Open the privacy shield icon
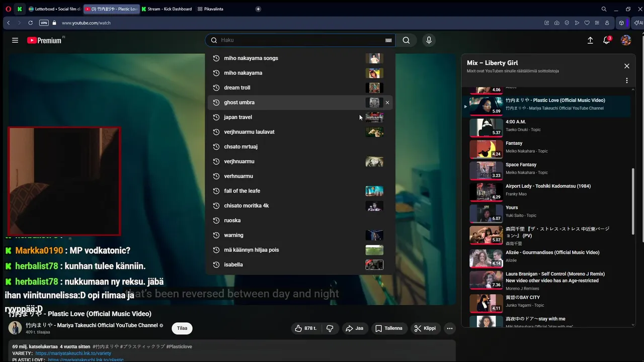The height and width of the screenshot is (362, 644). tap(567, 23)
